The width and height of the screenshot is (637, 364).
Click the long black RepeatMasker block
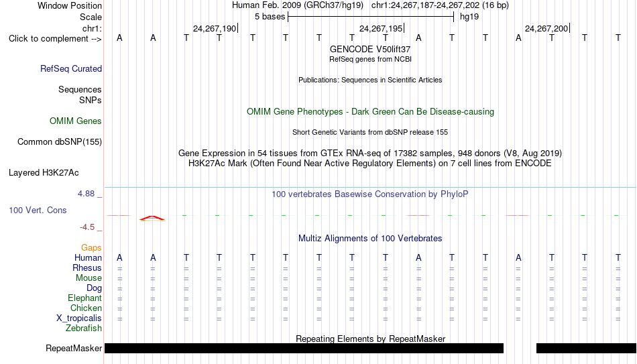pyautogui.click(x=304, y=348)
